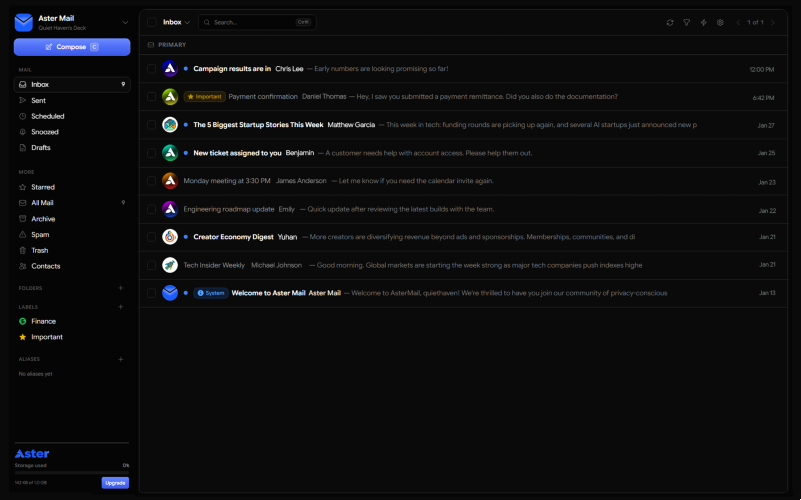Check the Payment confirmation email checkbox
Image resolution: width=801 pixels, height=500 pixels.
(x=152, y=97)
